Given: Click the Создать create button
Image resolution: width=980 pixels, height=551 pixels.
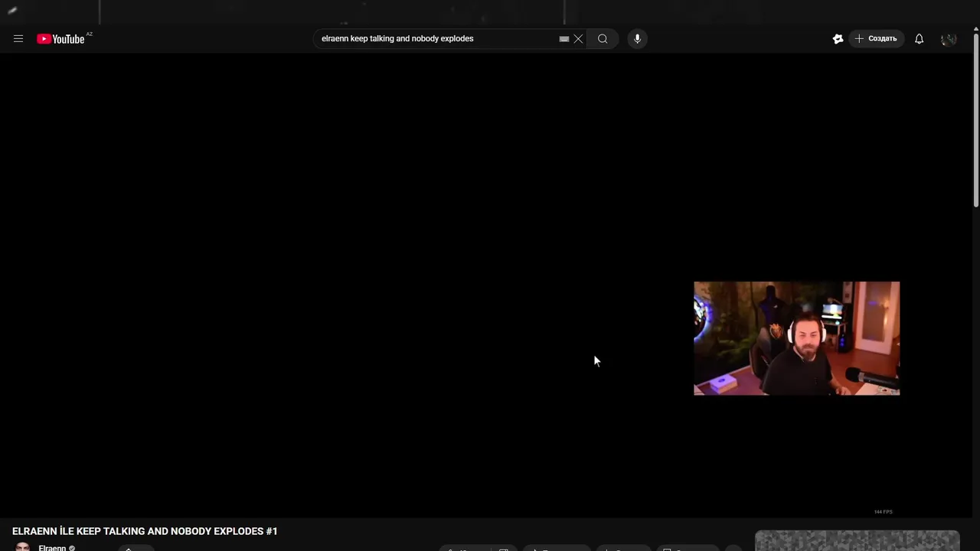Looking at the screenshot, I should 876,39.
